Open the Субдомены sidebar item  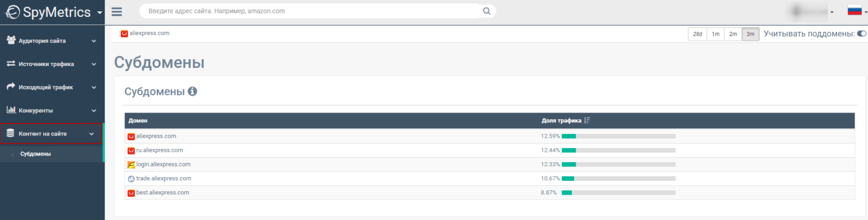pos(36,154)
